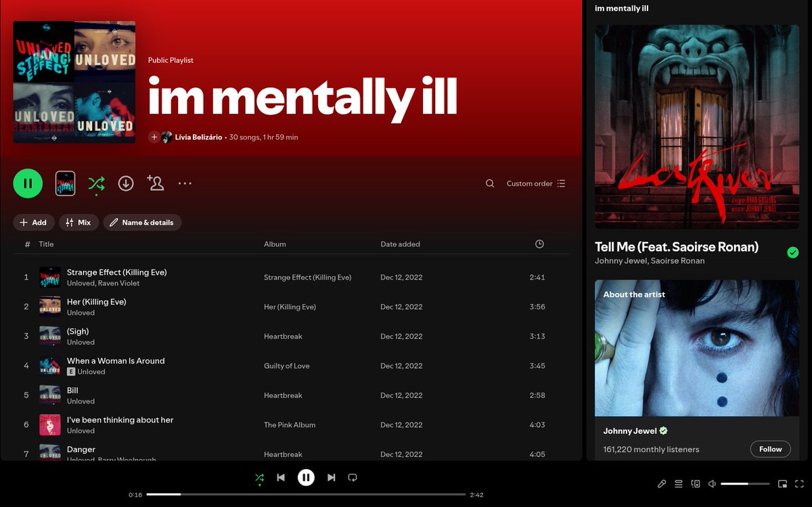Seek on the song progress bar

[x=306, y=495]
